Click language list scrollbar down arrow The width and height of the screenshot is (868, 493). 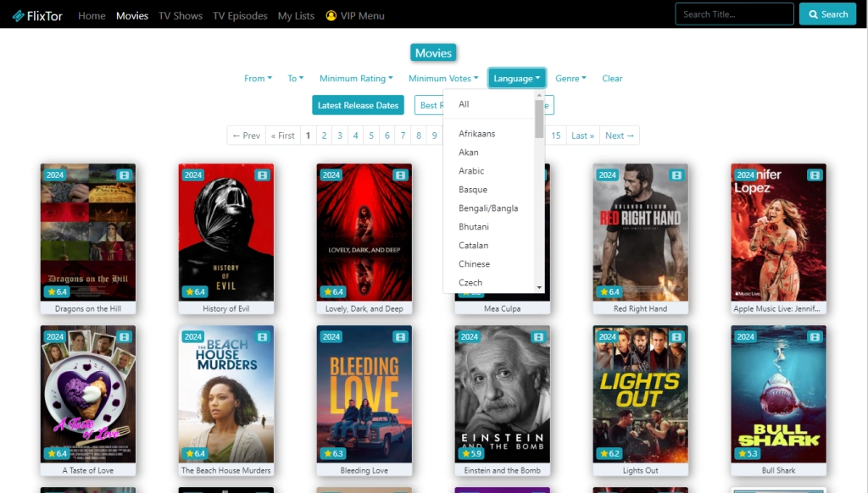[539, 288]
